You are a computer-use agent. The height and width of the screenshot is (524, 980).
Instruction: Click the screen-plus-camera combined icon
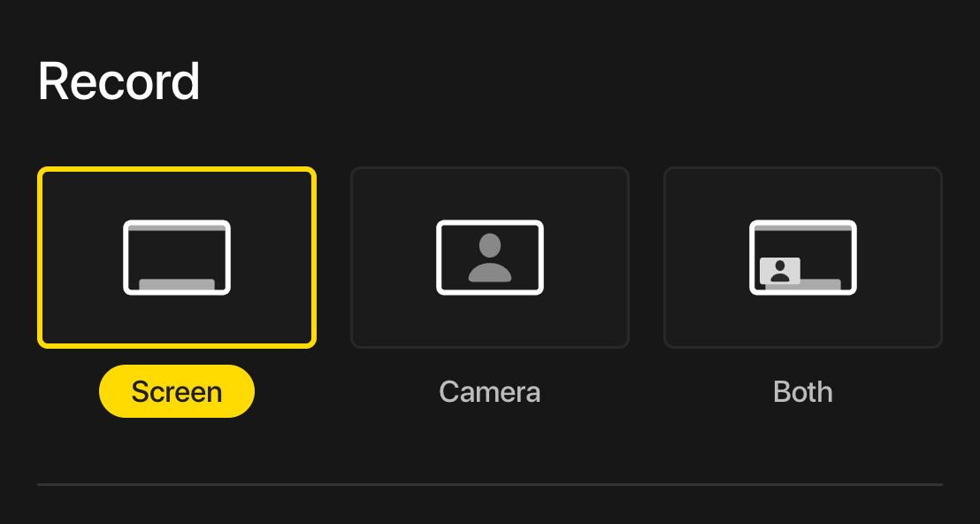click(x=802, y=258)
